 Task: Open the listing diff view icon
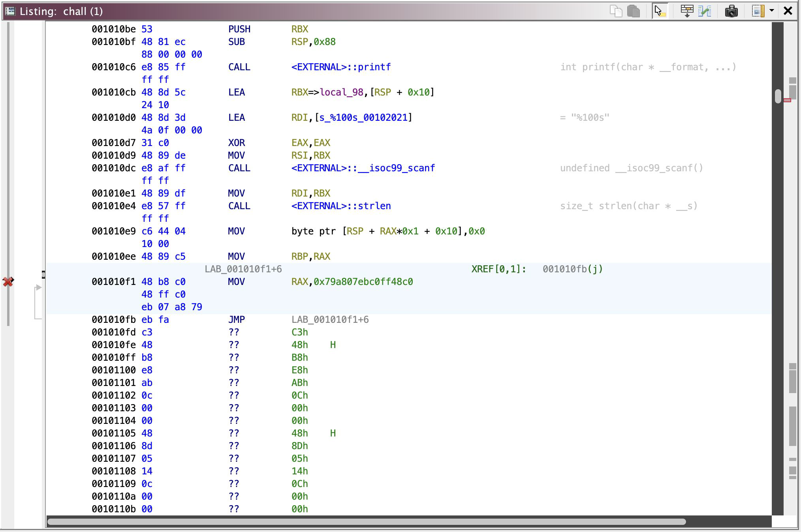tap(705, 11)
